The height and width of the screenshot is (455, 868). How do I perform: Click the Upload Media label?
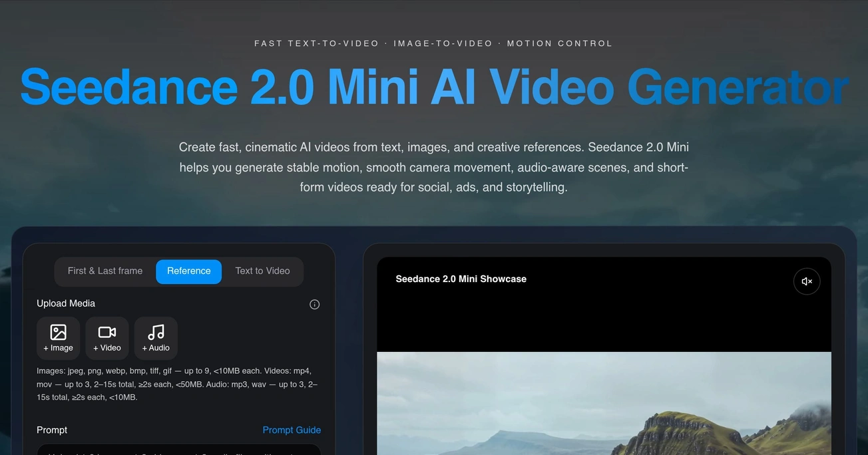pos(66,303)
